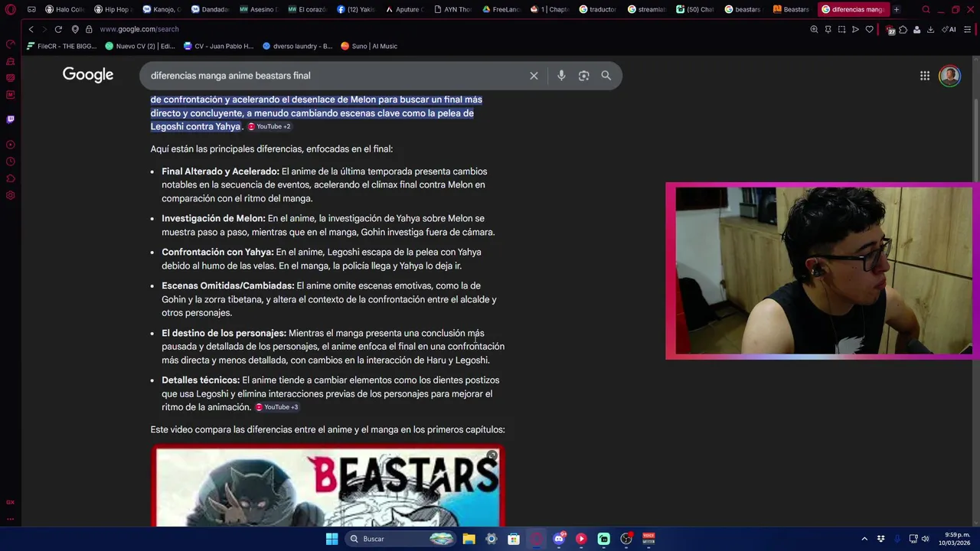Switch to the Beastars tab with orange favicon
Image resolution: width=980 pixels, height=551 pixels.
coord(791,9)
